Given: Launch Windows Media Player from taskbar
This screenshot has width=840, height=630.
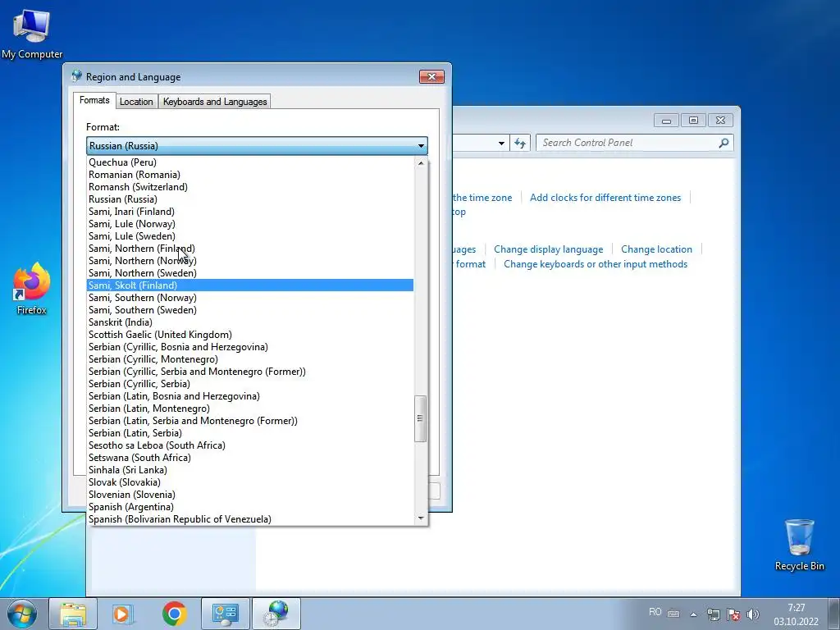Looking at the screenshot, I should [123, 614].
